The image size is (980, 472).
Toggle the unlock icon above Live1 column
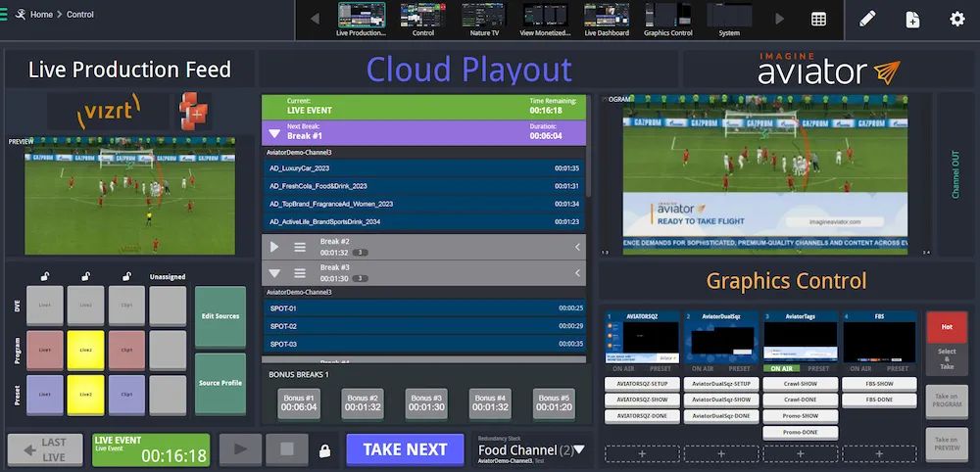[x=44, y=277]
